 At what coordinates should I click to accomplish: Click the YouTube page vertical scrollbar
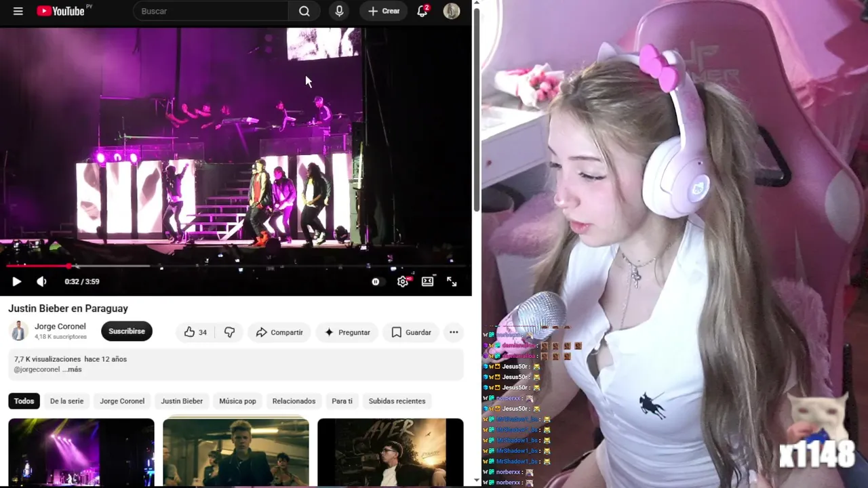coord(476,110)
